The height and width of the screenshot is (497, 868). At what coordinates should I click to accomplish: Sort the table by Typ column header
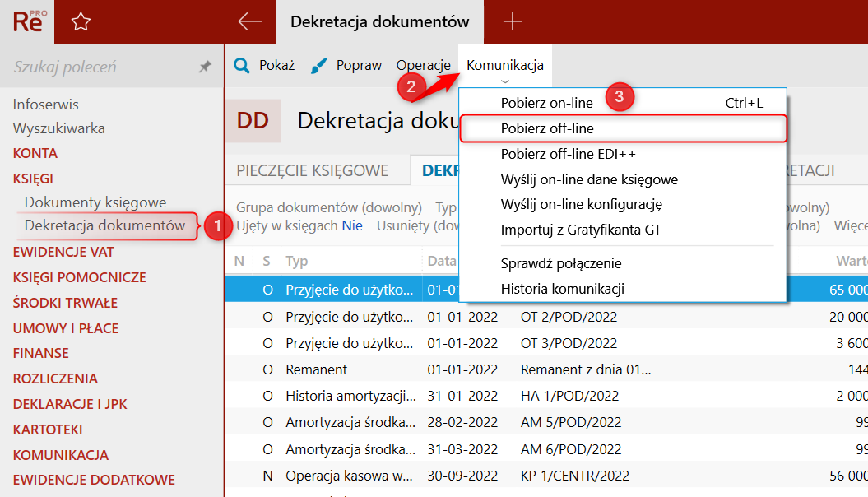pyautogui.click(x=296, y=261)
